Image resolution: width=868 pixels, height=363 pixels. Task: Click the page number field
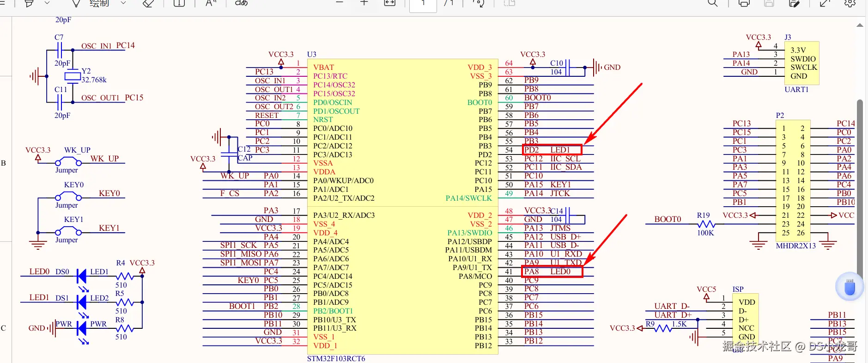coord(423,4)
